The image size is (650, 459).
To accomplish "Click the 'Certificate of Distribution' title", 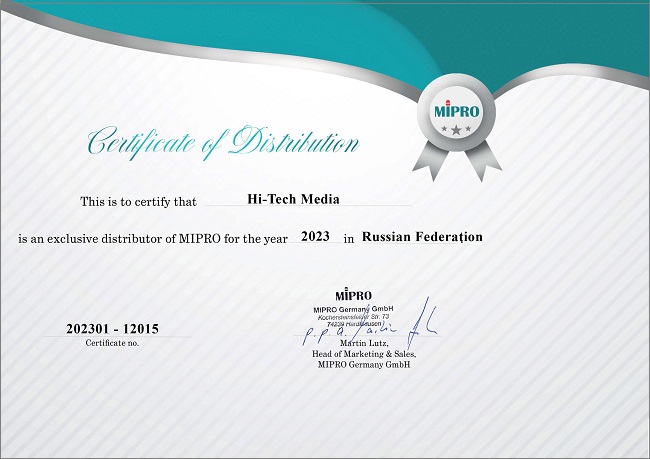I will [223, 142].
